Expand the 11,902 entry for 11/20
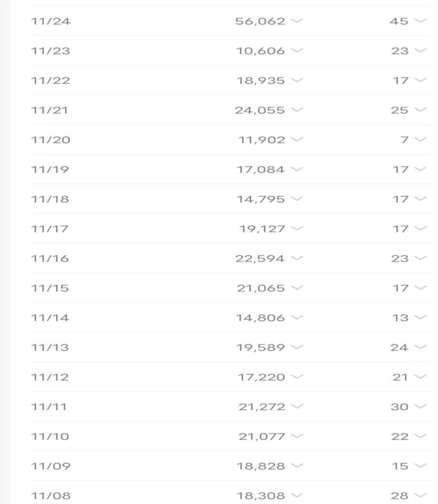The width and height of the screenshot is (438, 504). (x=297, y=141)
